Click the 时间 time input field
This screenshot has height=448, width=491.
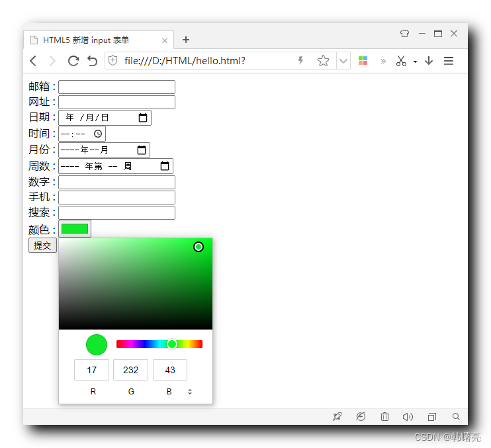tap(82, 134)
